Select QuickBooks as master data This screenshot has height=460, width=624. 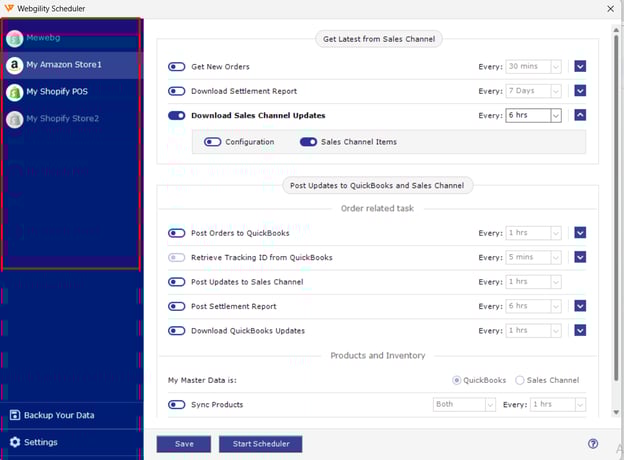(x=456, y=380)
